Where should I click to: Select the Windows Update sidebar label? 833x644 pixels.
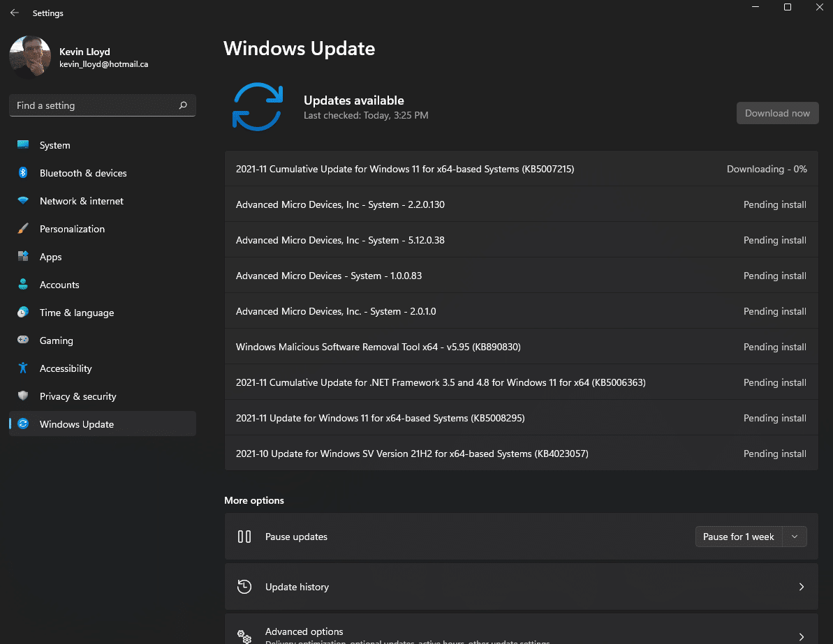point(77,424)
